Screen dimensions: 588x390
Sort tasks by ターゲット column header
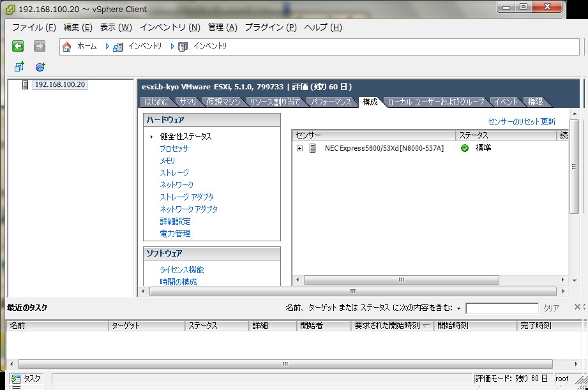click(147, 326)
